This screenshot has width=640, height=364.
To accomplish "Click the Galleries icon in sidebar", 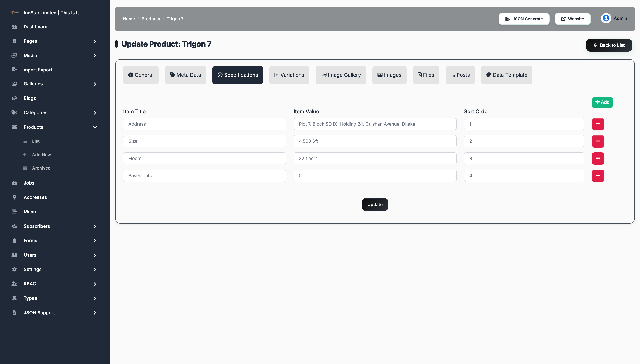I will click(14, 84).
